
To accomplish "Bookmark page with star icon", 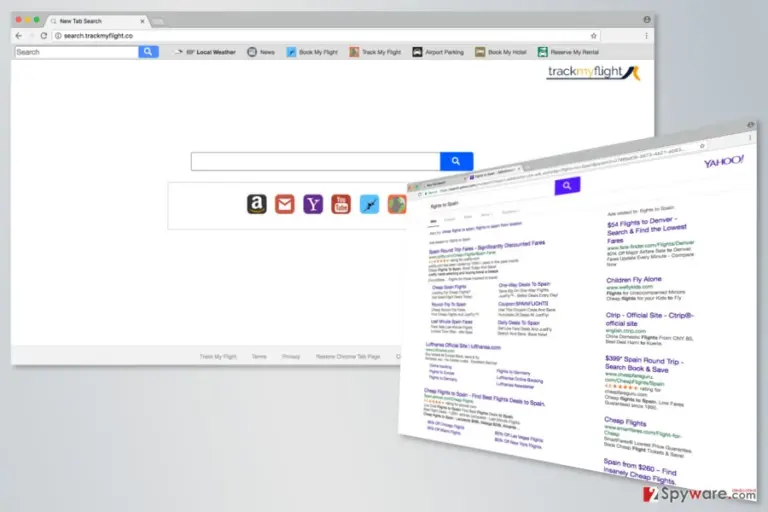I will 594,36.
